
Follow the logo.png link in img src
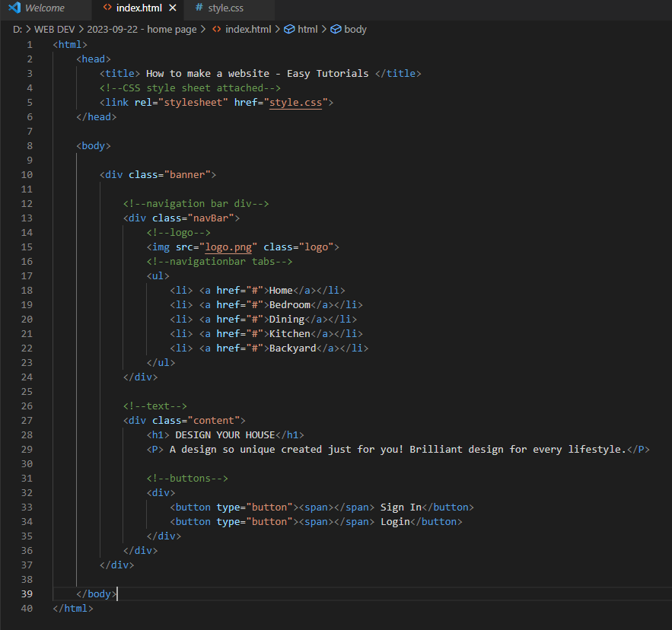tap(228, 247)
